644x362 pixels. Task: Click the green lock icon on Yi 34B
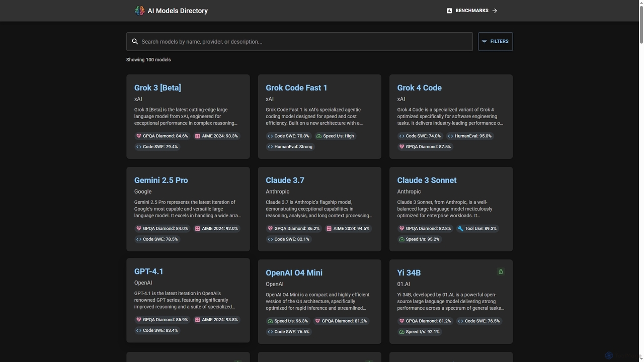click(501, 271)
